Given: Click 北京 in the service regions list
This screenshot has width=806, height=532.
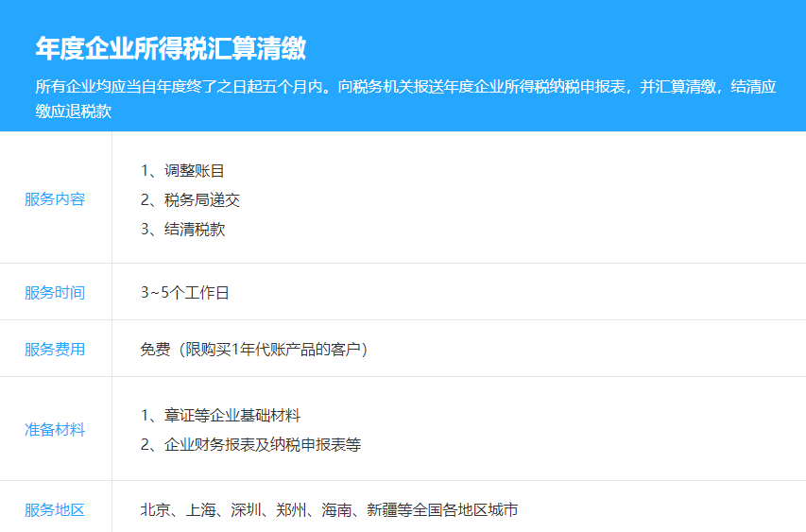Looking at the screenshot, I should click(155, 510).
